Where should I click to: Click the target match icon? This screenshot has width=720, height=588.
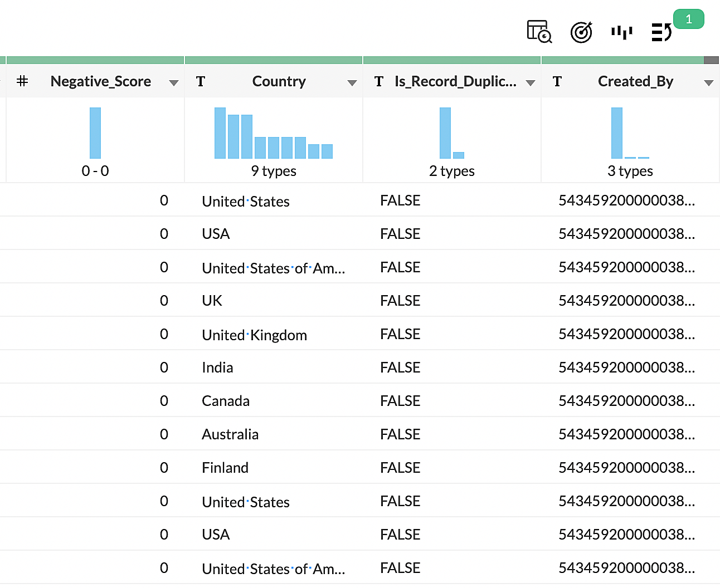[581, 32]
